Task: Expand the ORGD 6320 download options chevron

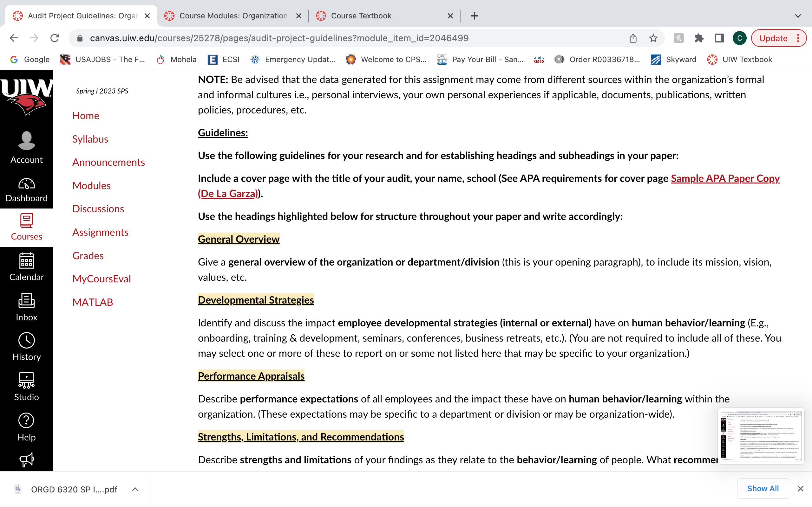Action: [135, 489]
